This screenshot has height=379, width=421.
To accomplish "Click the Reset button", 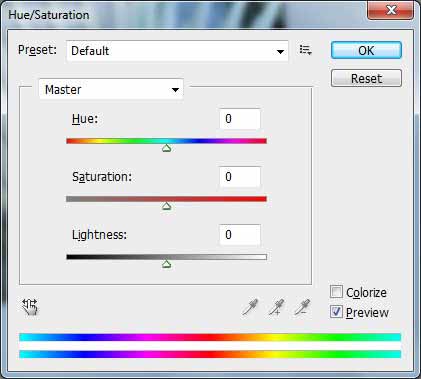I will pyautogui.click(x=366, y=78).
